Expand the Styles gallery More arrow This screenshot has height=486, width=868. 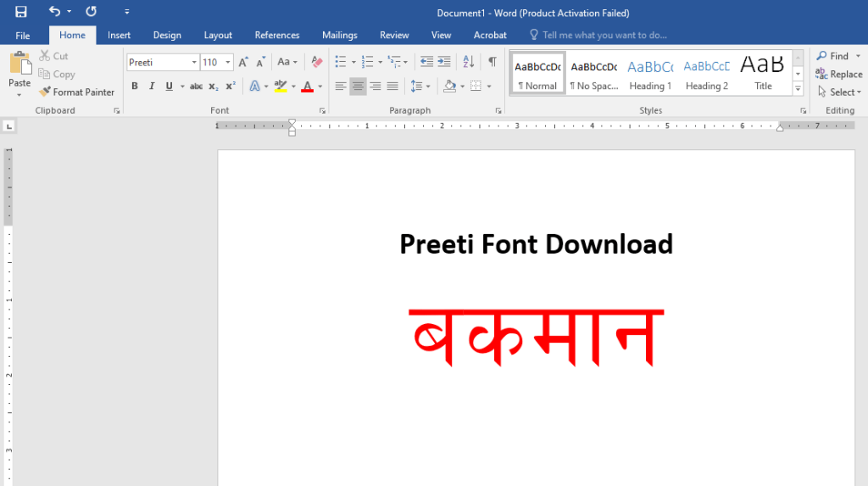pyautogui.click(x=798, y=88)
